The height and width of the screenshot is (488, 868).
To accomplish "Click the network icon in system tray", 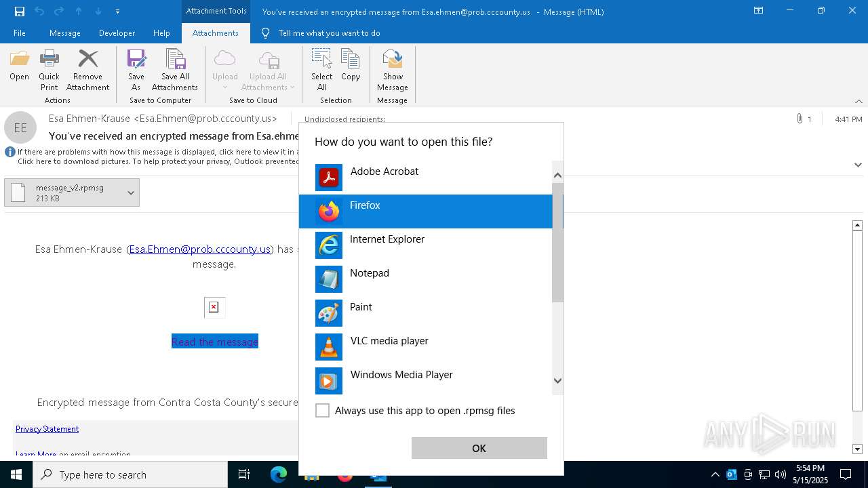I will [764, 474].
